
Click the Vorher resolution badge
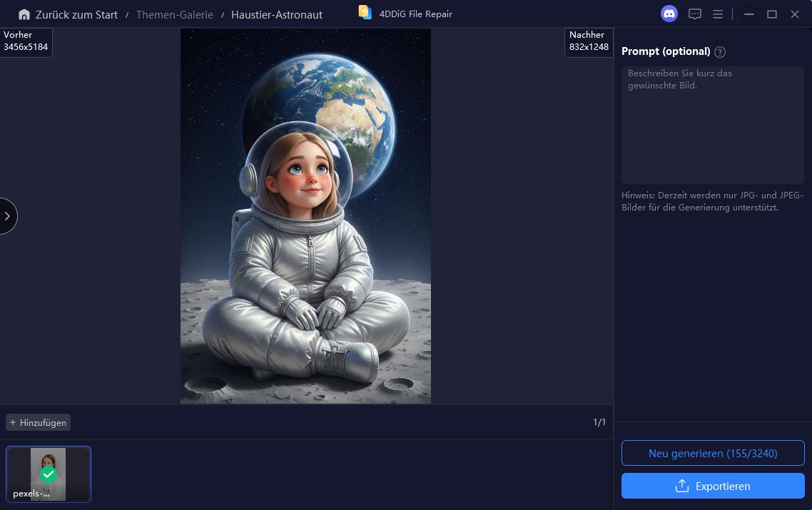point(26,41)
